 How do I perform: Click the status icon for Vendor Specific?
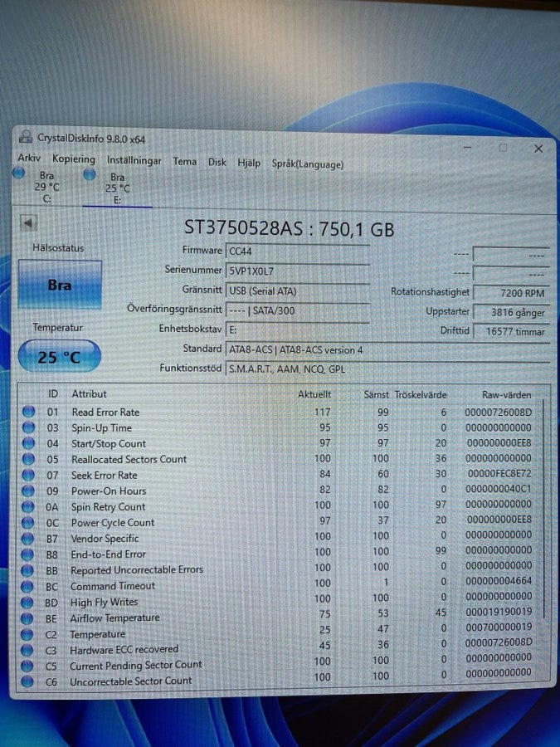pos(28,539)
